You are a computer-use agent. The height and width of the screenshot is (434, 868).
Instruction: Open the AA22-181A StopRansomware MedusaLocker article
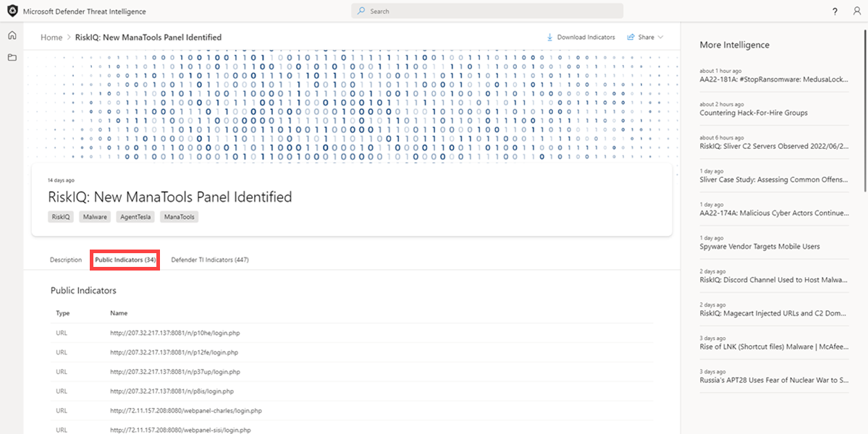pyautogui.click(x=773, y=80)
